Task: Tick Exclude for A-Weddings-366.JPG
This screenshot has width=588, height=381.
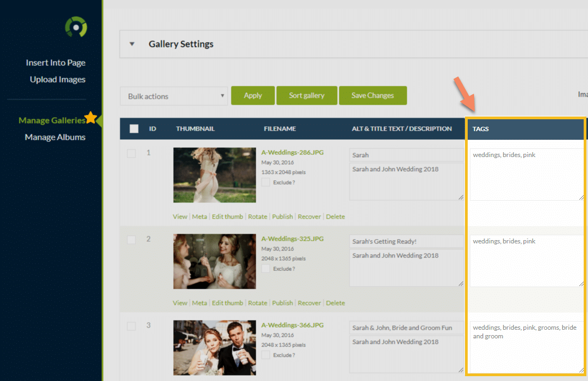Action: click(x=265, y=355)
